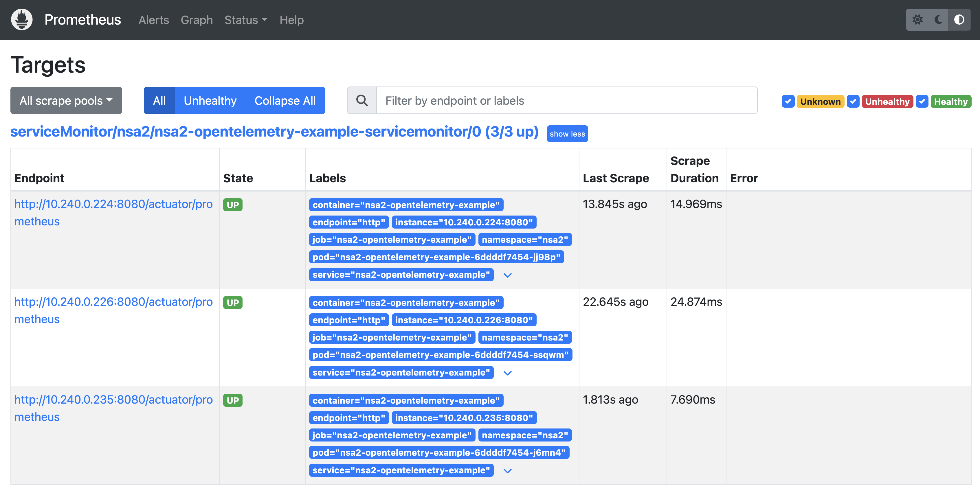Viewport: 980px width, 493px height.
Task: Open the Status navigation dropdown
Action: 246,20
